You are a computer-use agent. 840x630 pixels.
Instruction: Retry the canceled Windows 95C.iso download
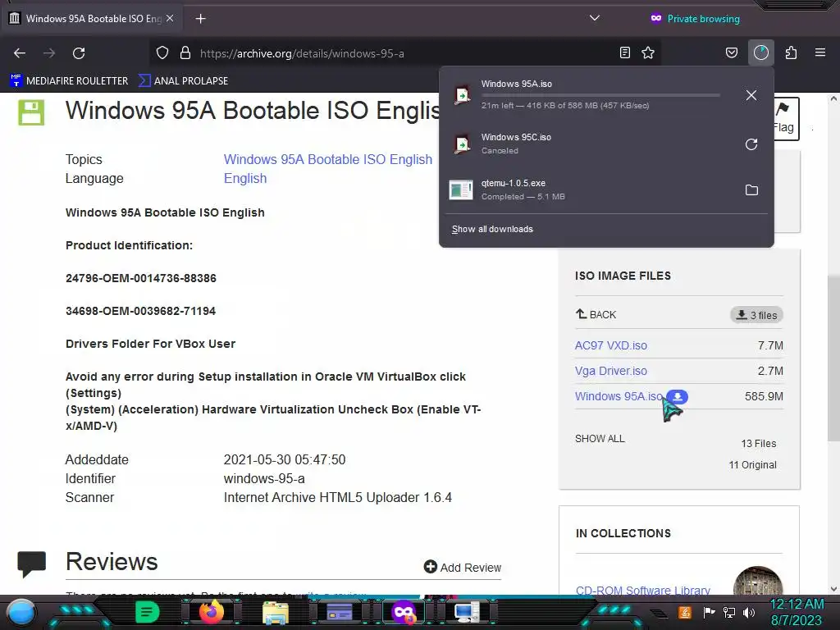coord(751,144)
